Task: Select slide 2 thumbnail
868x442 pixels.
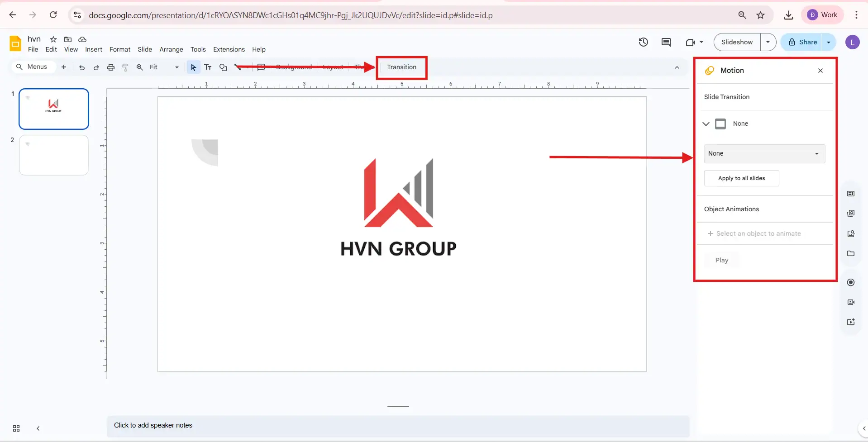Action: 54,155
